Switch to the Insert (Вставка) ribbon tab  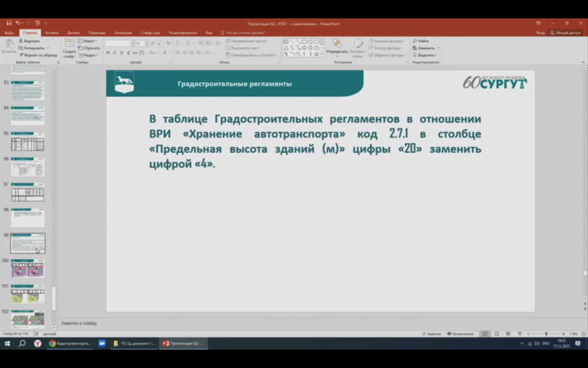(52, 33)
